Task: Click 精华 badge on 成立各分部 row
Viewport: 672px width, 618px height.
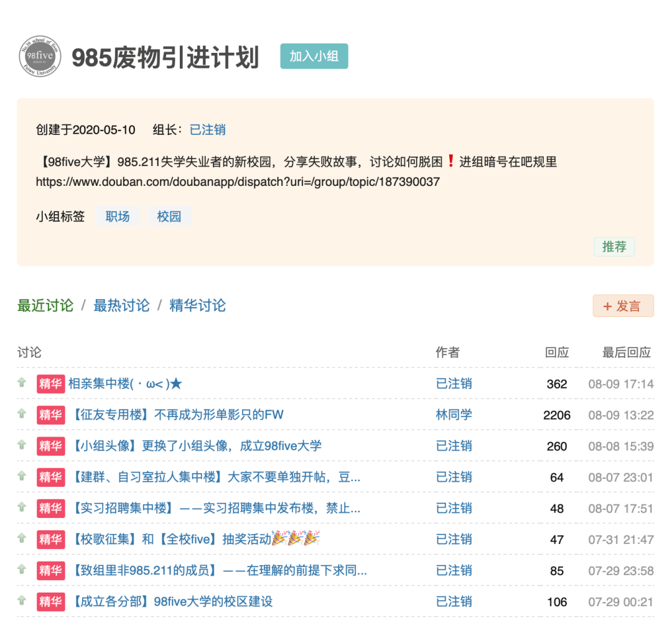Action: tap(50, 602)
